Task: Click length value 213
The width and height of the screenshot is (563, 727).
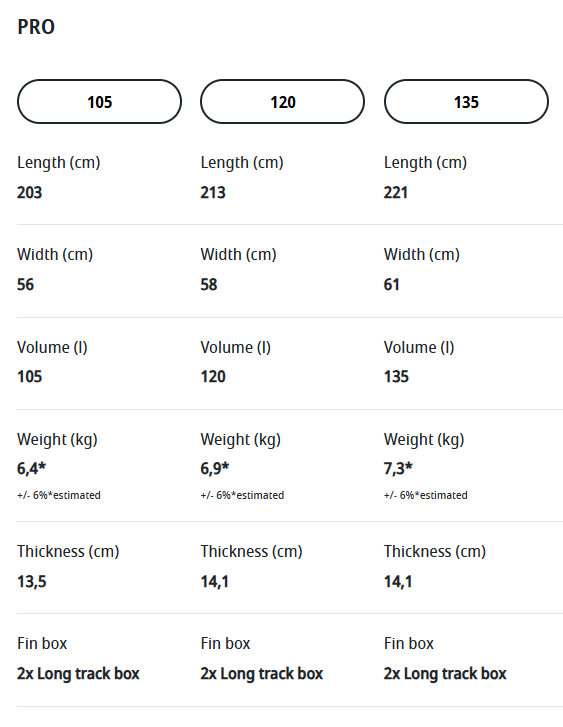Action: [x=213, y=192]
